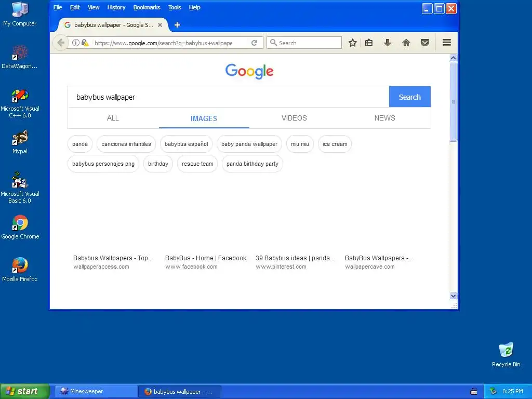Click the blue Search button

(409, 97)
